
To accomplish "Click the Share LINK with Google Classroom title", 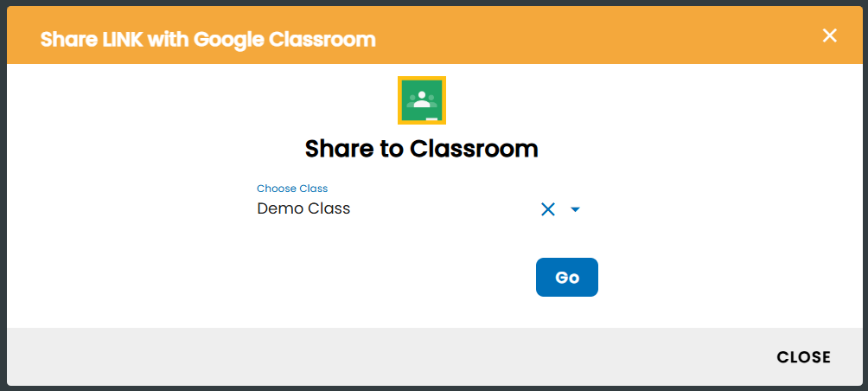I will tap(208, 39).
